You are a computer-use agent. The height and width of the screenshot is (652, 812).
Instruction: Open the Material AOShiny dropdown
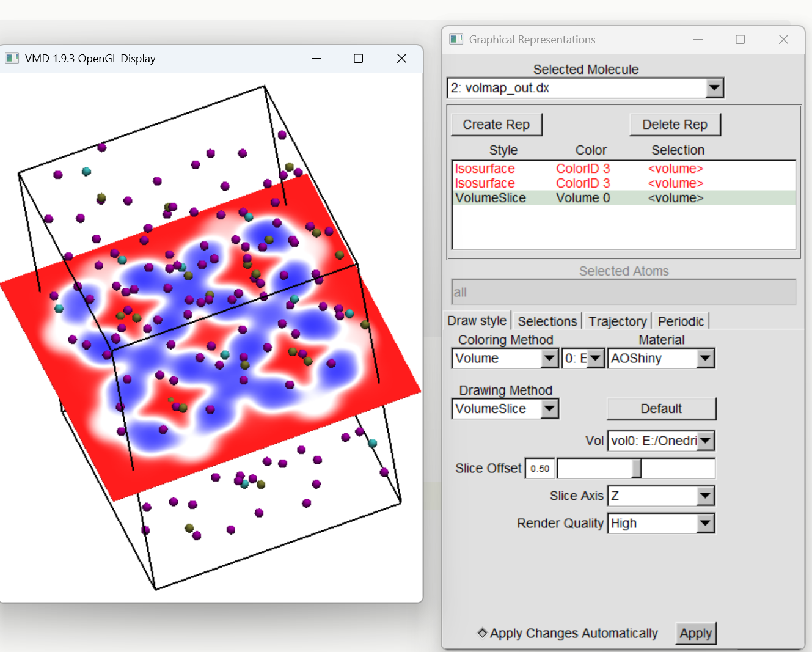tap(705, 358)
